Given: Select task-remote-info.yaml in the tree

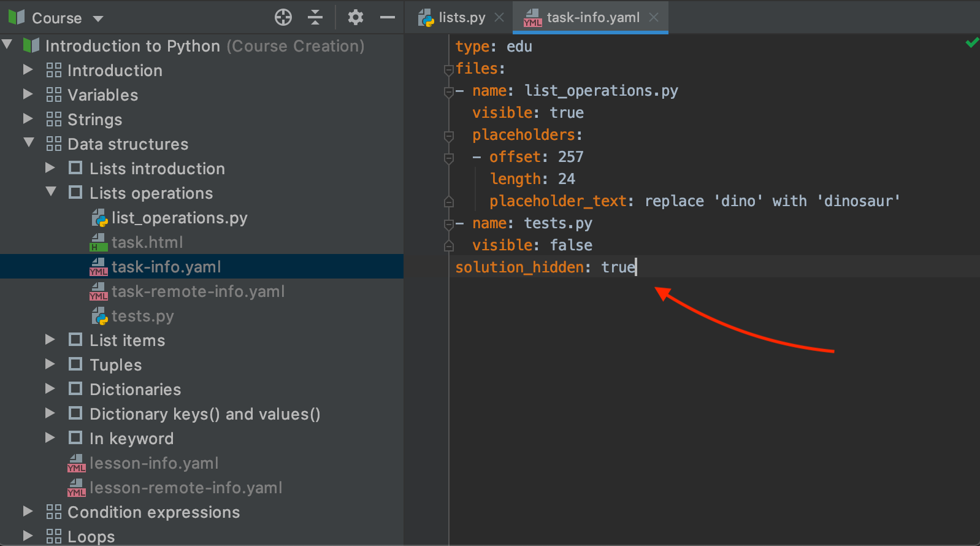Looking at the screenshot, I should coord(198,291).
